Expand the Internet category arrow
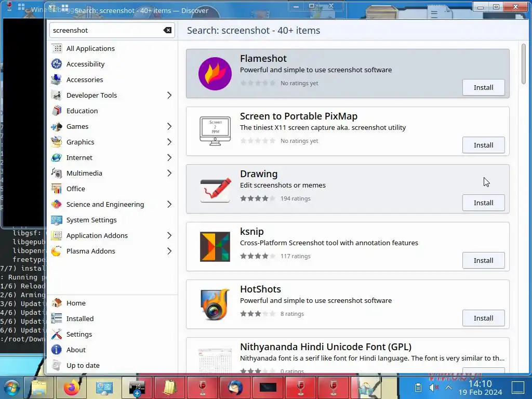This screenshot has width=532, height=399. (169, 158)
